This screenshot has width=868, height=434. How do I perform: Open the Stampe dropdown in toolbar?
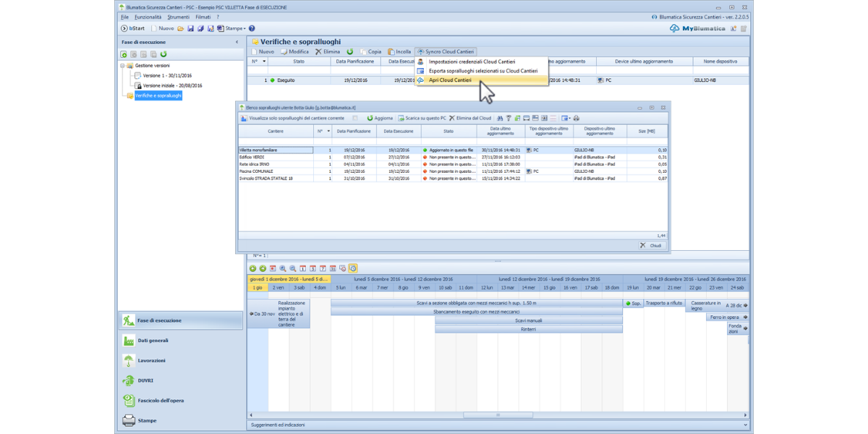click(x=235, y=28)
